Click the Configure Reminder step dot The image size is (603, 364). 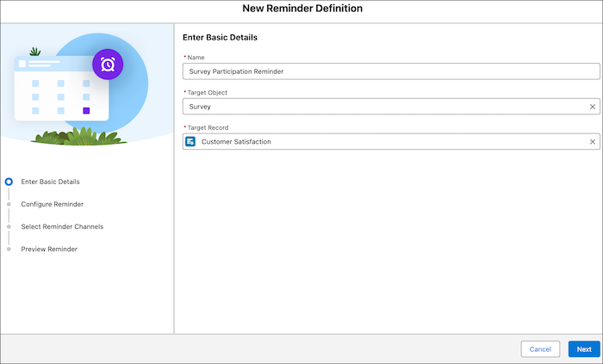click(9, 204)
